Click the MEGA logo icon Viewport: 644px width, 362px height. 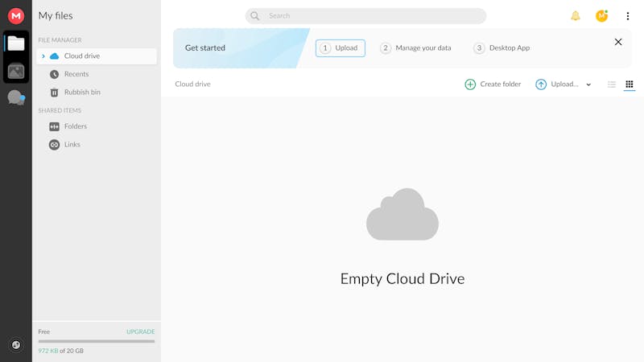point(16,16)
